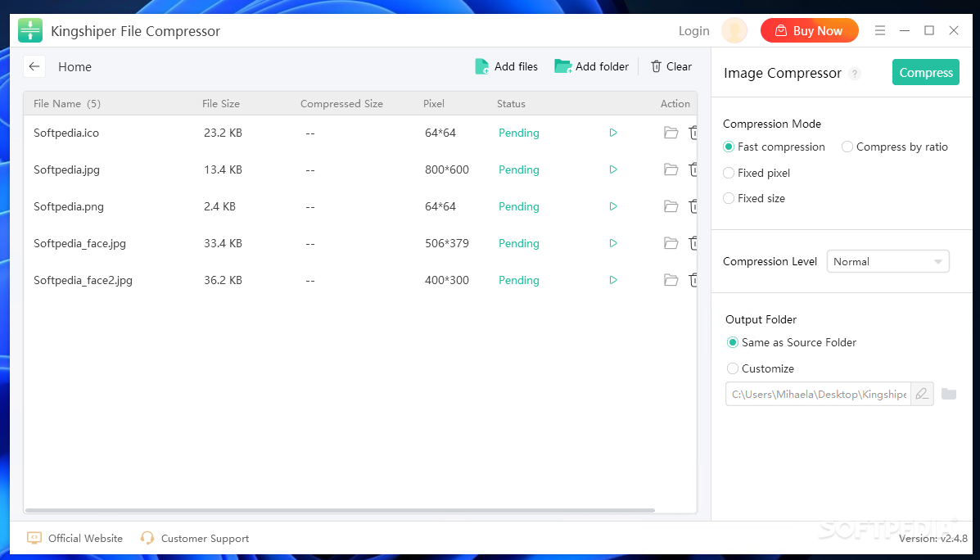Click the 23.2 KB file size cell
This screenshot has height=560, width=980.
click(223, 133)
